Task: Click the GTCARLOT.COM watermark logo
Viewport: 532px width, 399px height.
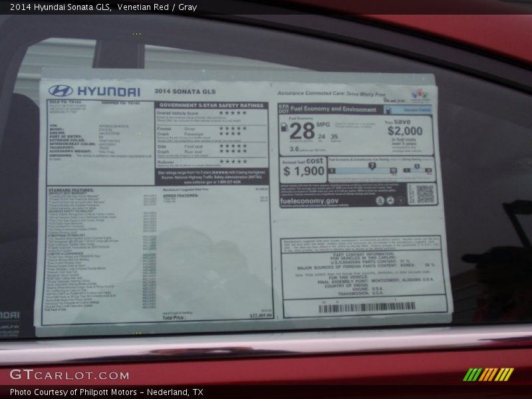Action: [x=69, y=375]
